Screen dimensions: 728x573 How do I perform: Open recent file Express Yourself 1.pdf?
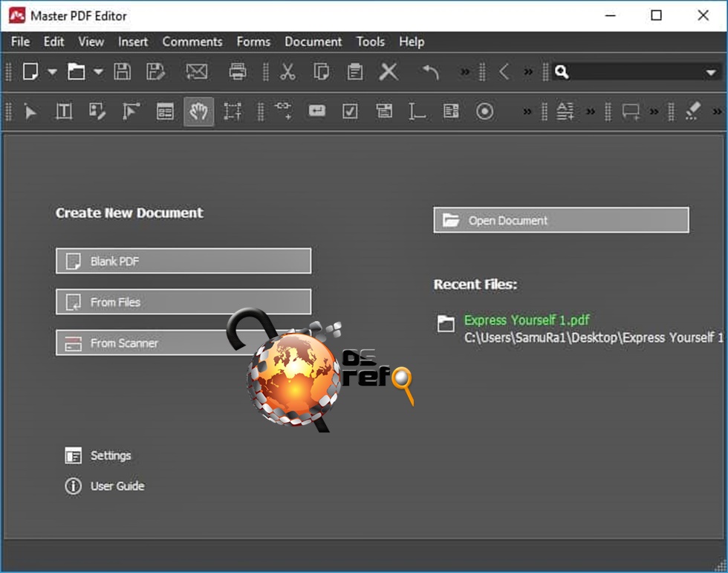click(x=527, y=320)
